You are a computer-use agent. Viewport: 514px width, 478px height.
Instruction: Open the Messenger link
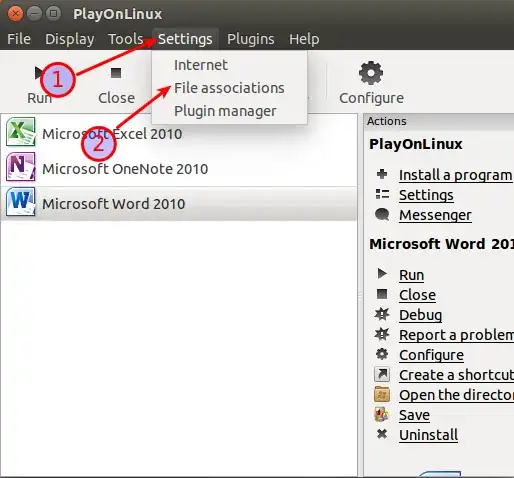point(435,215)
